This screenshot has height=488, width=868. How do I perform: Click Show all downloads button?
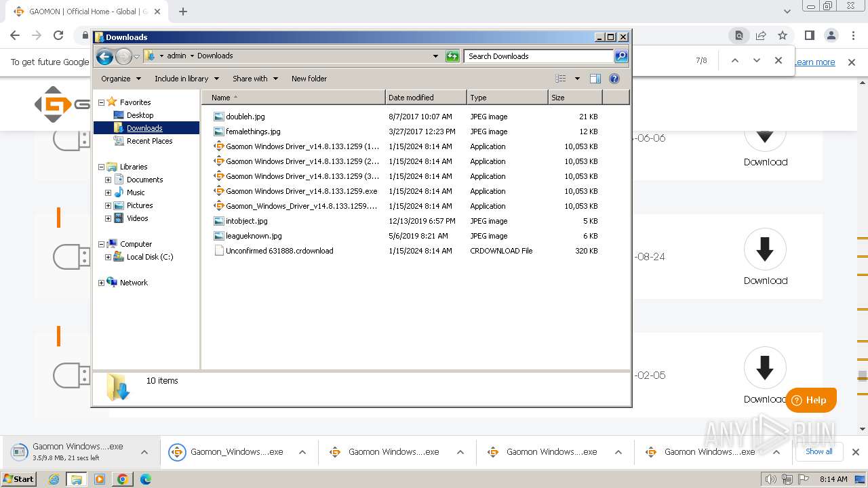coord(819,451)
